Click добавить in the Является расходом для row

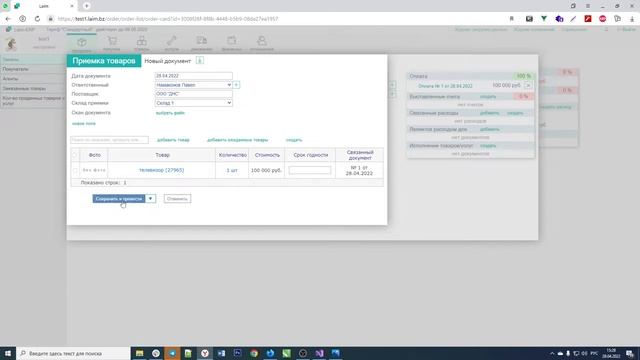489,129
